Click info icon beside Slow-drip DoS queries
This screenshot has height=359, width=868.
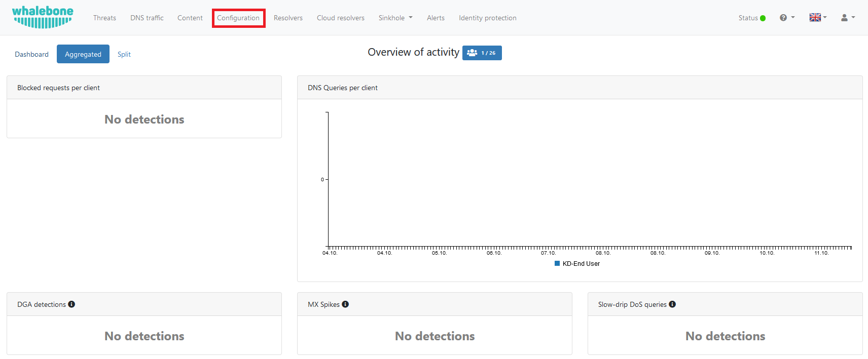(x=672, y=304)
